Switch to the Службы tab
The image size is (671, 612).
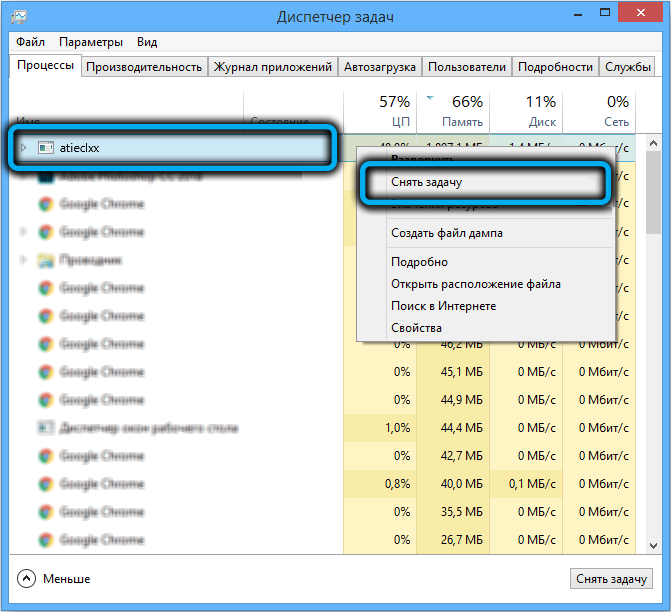coord(628,67)
